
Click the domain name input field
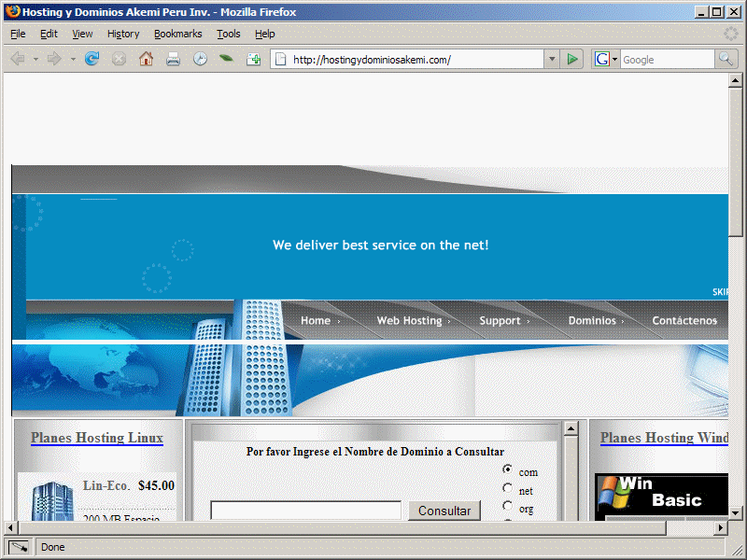coord(305,511)
